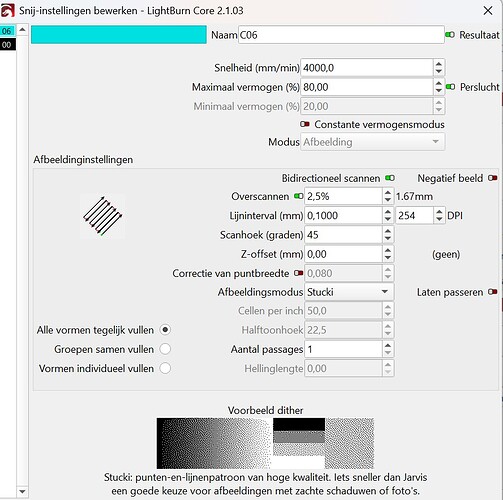This screenshot has width=503, height=500.
Task: Enable Constante vermogensmodus switch
Action: pos(305,124)
